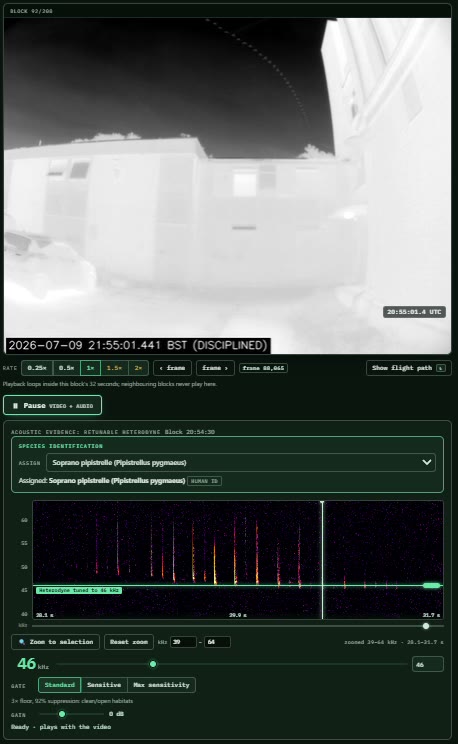This screenshot has width=458, height=744.
Task: Edit the upper kHz bound field
Action: (217, 642)
